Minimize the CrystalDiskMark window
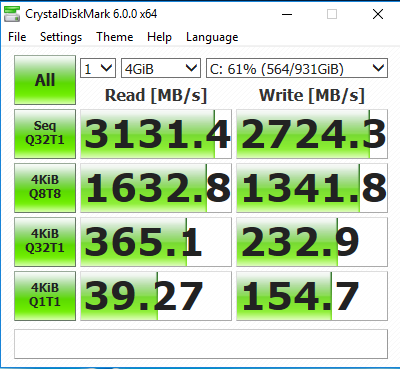Image resolution: width=400 pixels, height=369 pixels. (x=287, y=14)
